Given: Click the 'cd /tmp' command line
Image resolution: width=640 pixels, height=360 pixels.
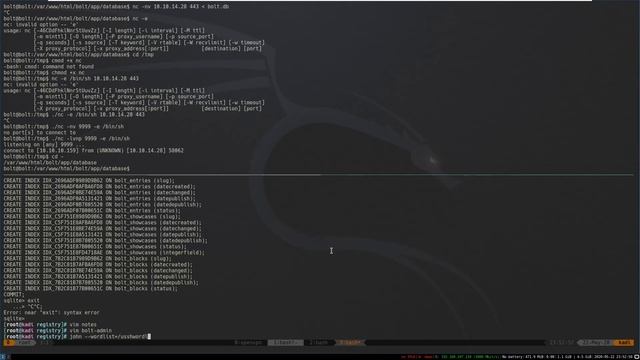Looking at the screenshot, I should click(79, 54).
